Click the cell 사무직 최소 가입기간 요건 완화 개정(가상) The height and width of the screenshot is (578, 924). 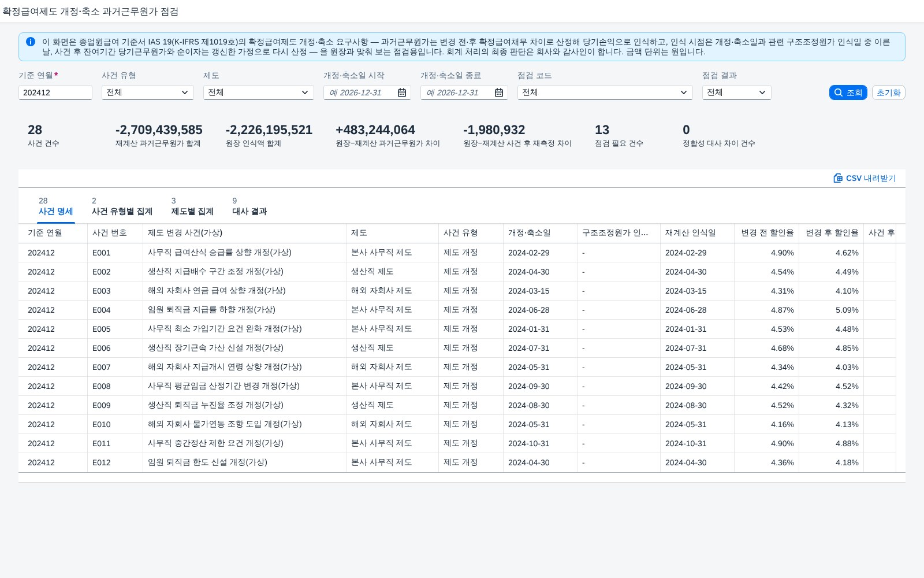point(244,329)
